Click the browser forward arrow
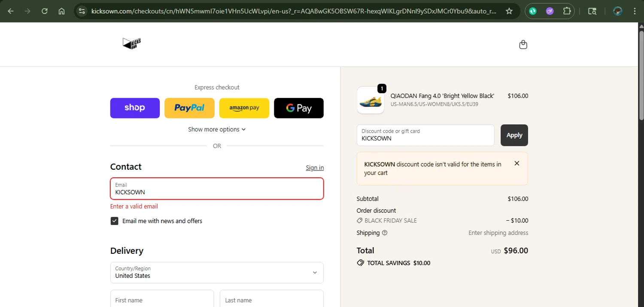The width and height of the screenshot is (644, 307). (x=27, y=11)
